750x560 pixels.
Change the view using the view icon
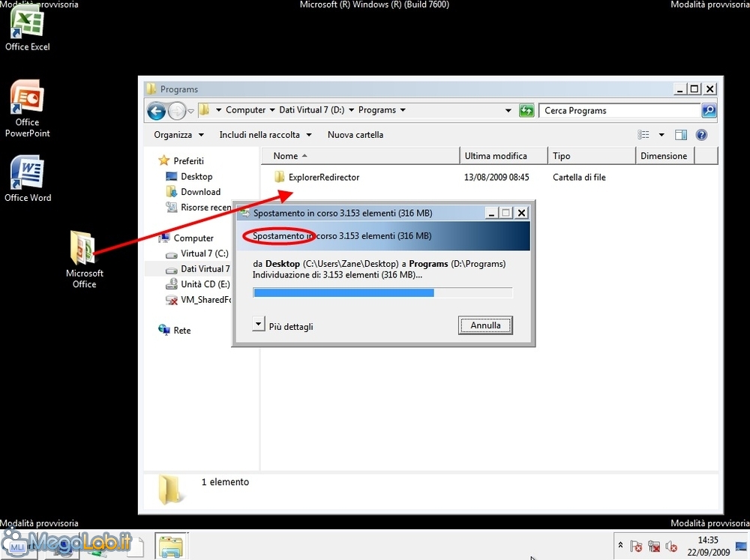tap(643, 135)
